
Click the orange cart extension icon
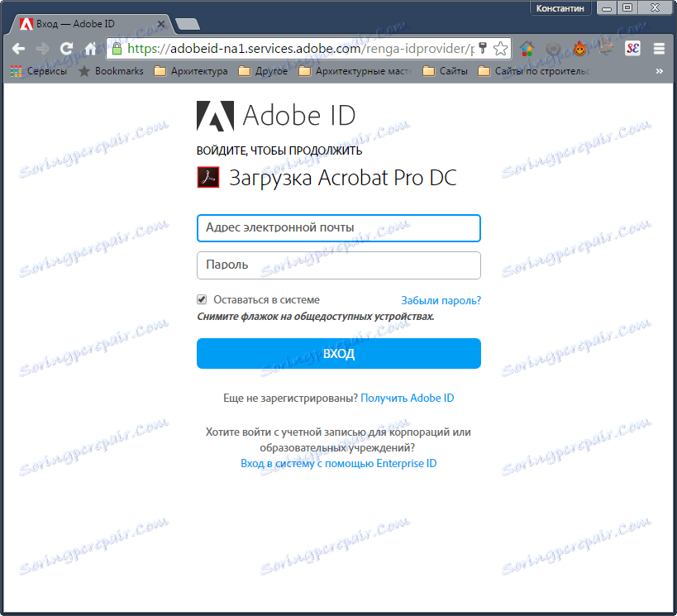(606, 48)
